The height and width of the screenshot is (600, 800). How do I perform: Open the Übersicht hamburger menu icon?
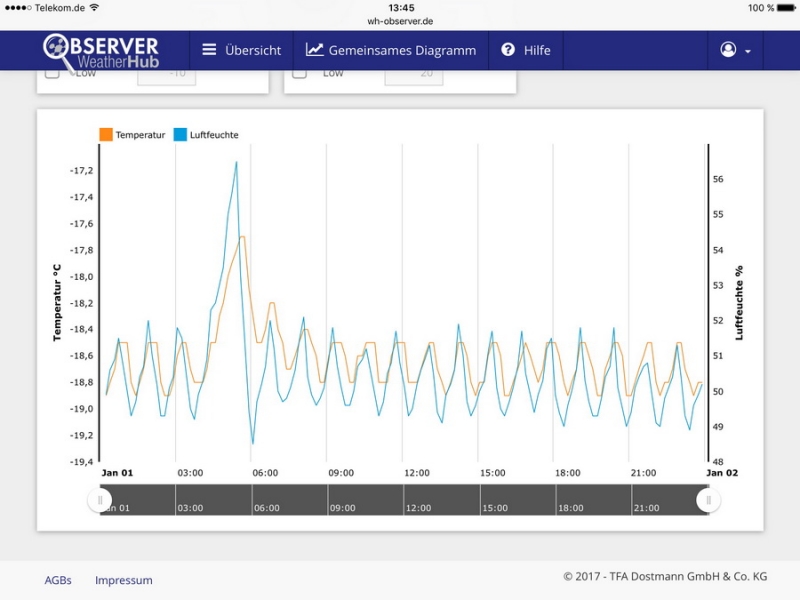click(x=209, y=50)
